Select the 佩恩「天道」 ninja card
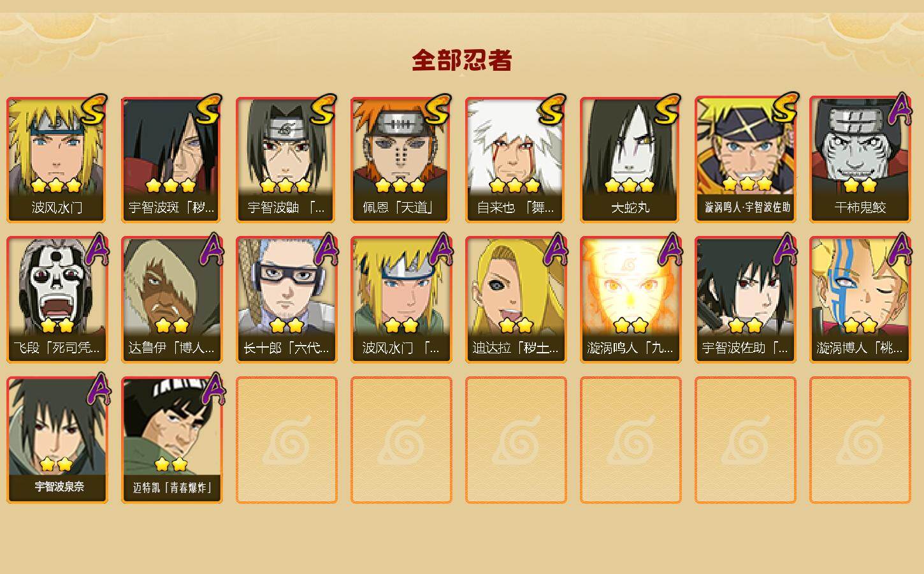This screenshot has height=574, width=924. pos(401,159)
